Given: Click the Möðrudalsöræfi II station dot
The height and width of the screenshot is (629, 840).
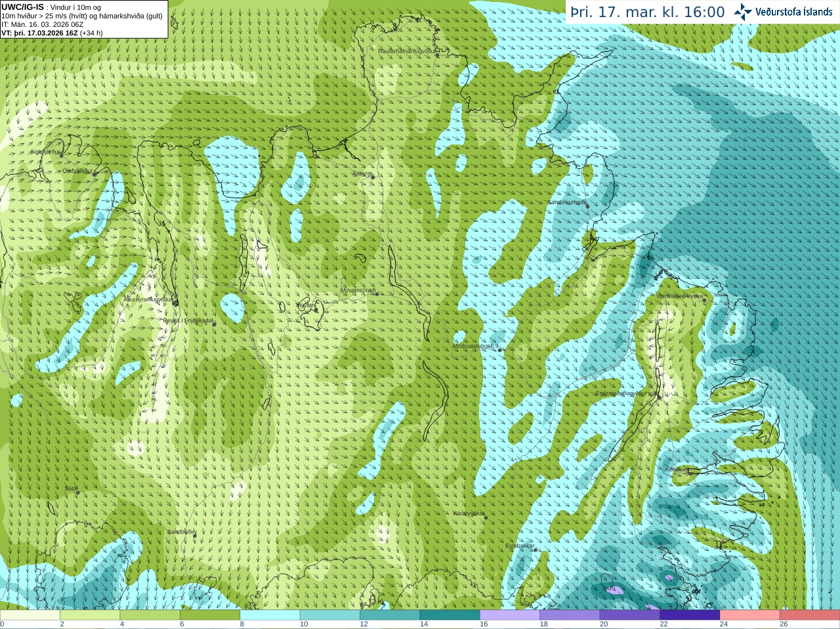Looking at the screenshot, I should tap(500, 350).
